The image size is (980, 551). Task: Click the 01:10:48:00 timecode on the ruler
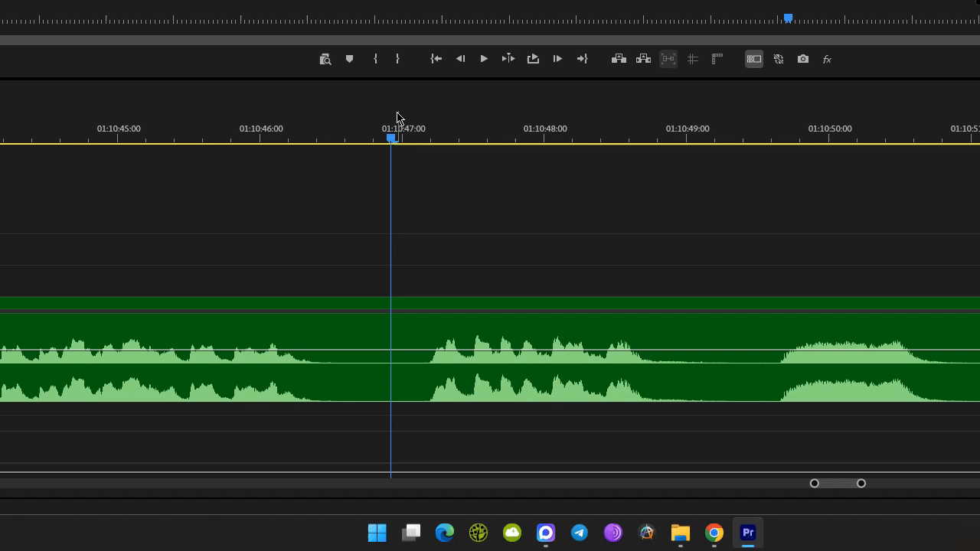click(x=545, y=129)
